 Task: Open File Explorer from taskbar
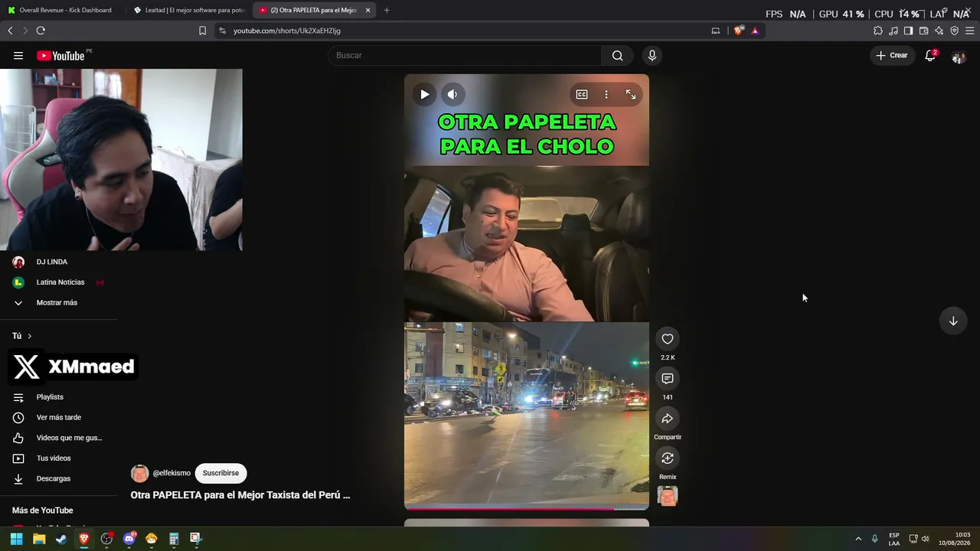[x=39, y=539]
